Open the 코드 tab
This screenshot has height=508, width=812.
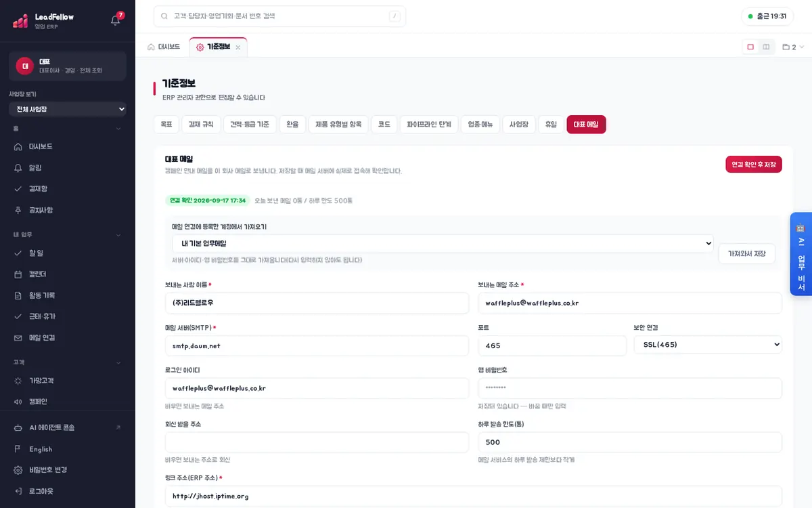pyautogui.click(x=384, y=125)
